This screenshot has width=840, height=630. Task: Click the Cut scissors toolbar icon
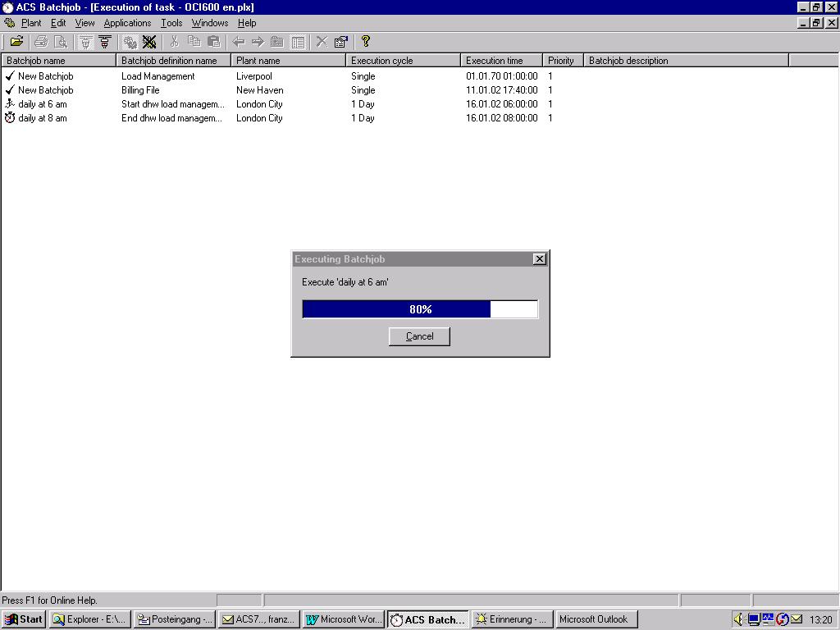(174, 41)
